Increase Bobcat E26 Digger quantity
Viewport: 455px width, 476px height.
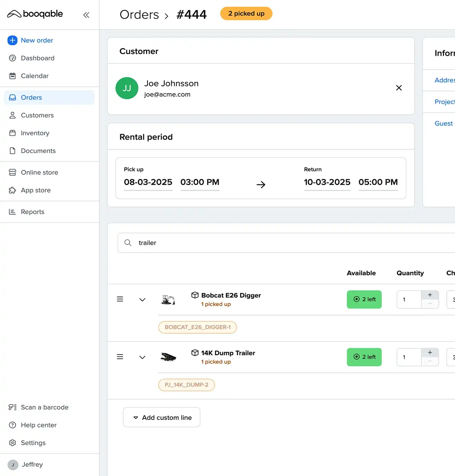click(x=430, y=295)
